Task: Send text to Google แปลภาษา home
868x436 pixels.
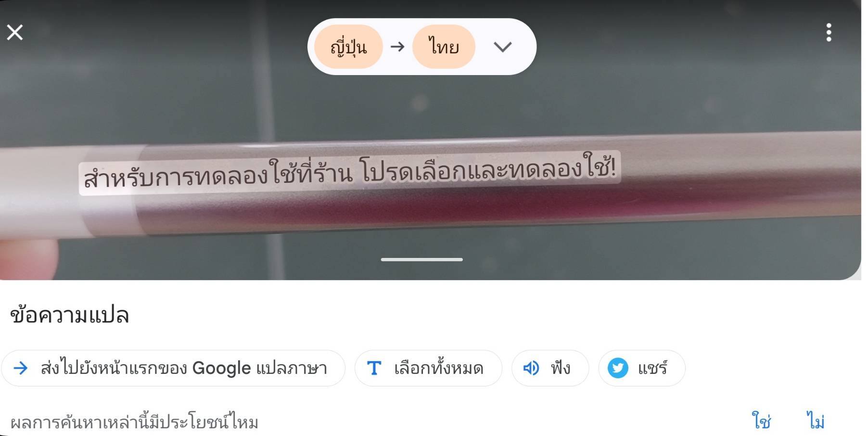Action: (x=173, y=368)
